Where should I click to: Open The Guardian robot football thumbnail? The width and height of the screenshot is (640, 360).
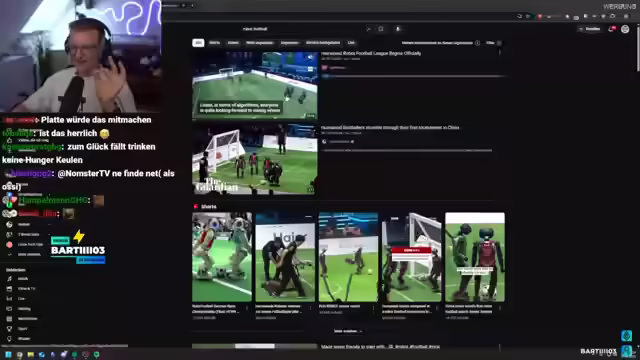coord(254,159)
